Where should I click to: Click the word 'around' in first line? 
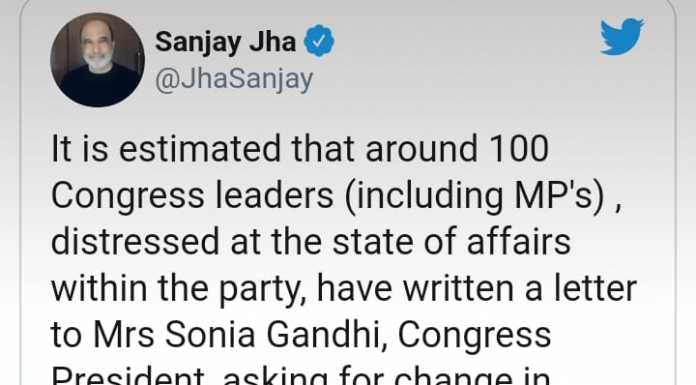click(422, 148)
